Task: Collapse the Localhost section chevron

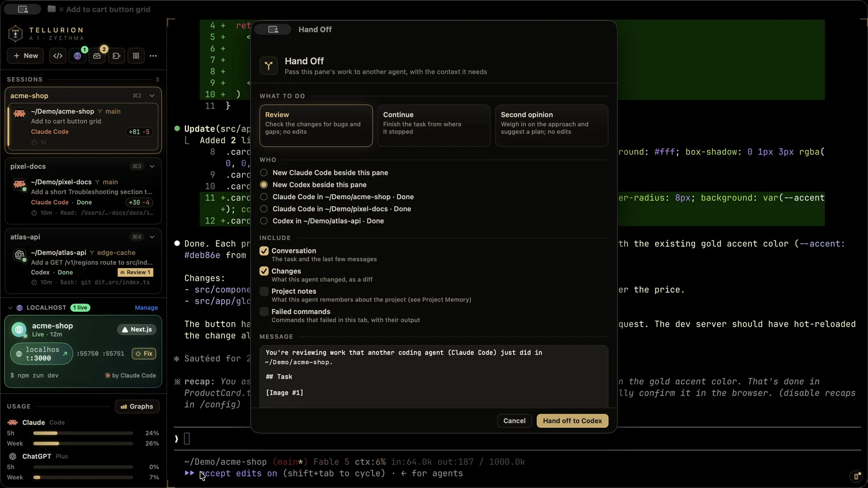Action: pos(10,308)
